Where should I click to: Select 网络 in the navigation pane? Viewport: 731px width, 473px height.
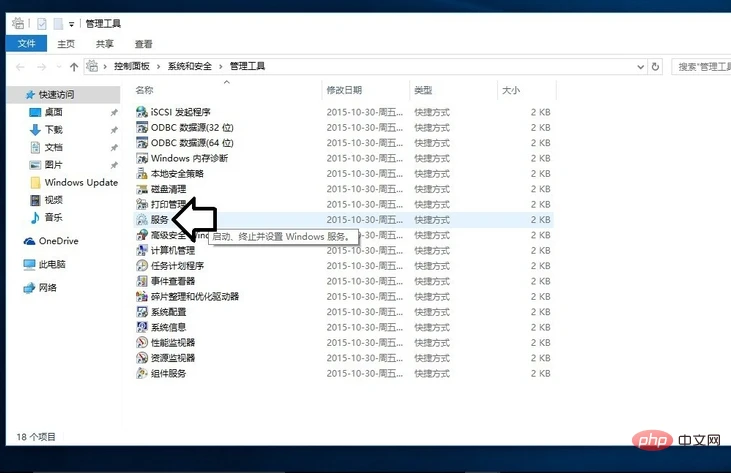pos(47,288)
